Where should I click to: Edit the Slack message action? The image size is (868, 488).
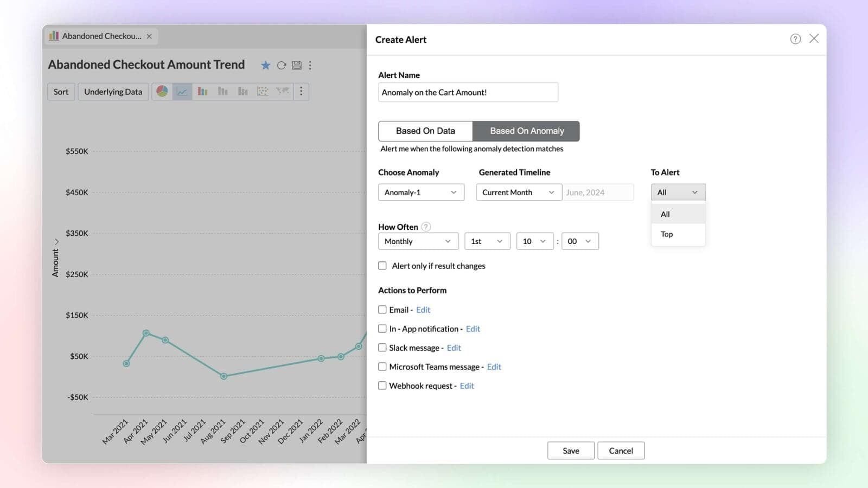click(454, 348)
